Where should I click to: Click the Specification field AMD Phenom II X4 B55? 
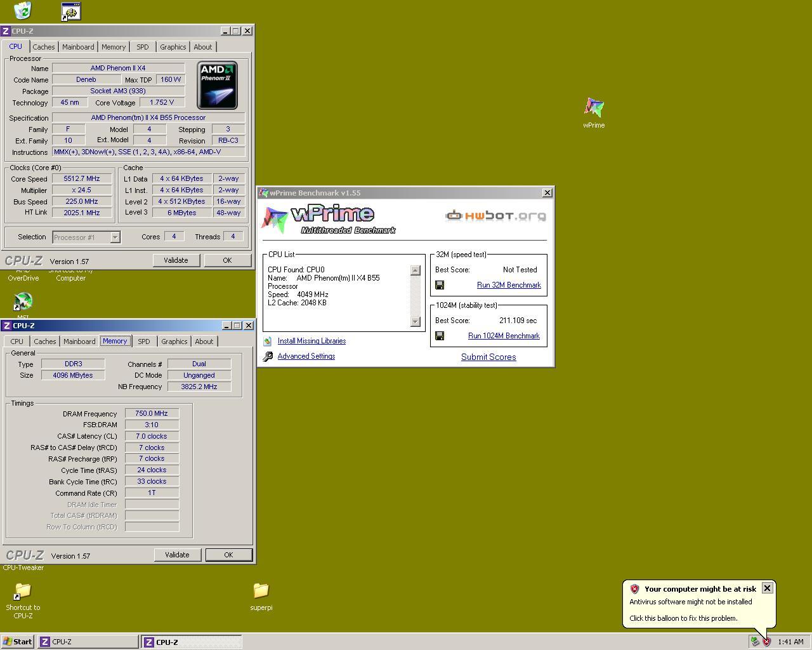(148, 118)
